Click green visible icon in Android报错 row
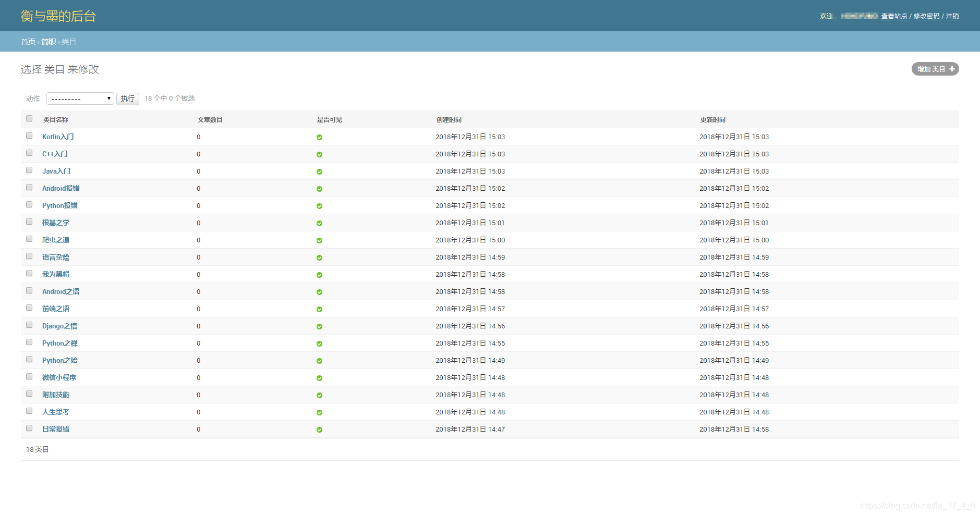Image resolution: width=980 pixels, height=515 pixels. click(x=319, y=189)
